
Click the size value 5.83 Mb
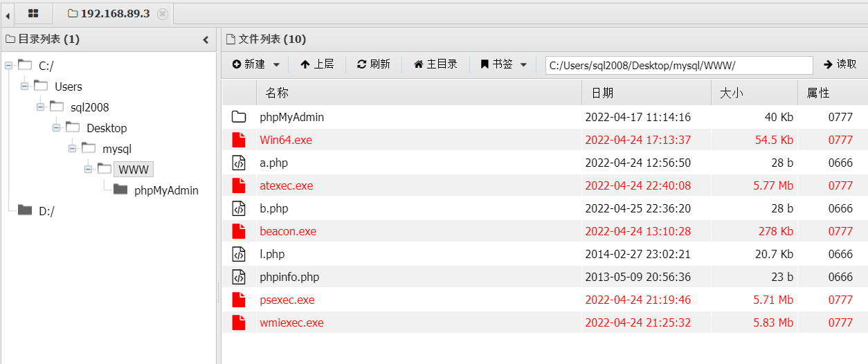click(x=773, y=322)
